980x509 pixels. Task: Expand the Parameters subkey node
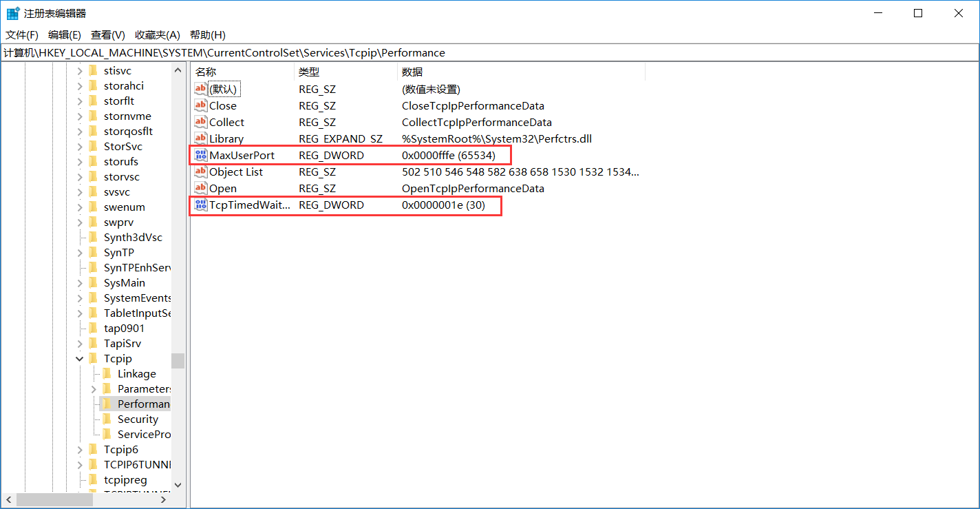pos(94,388)
